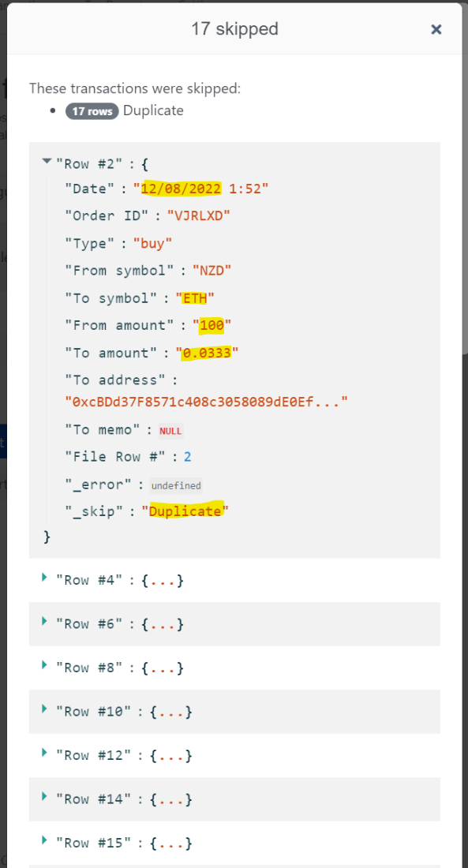Click the Row #10 label text
Image resolution: width=468 pixels, height=868 pixels.
pyautogui.click(x=94, y=711)
